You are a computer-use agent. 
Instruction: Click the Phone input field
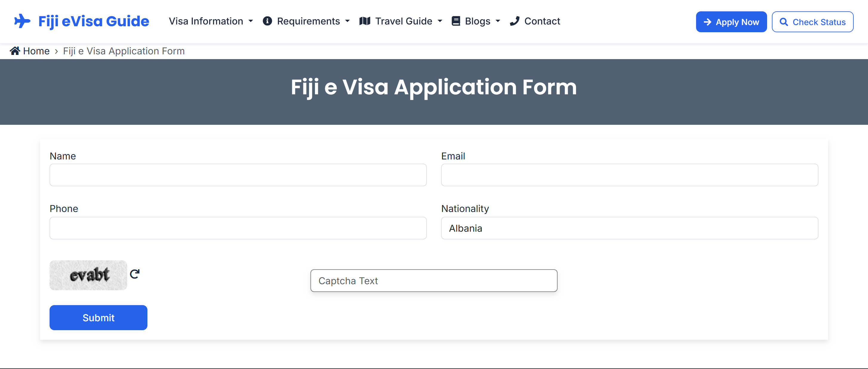tap(238, 228)
